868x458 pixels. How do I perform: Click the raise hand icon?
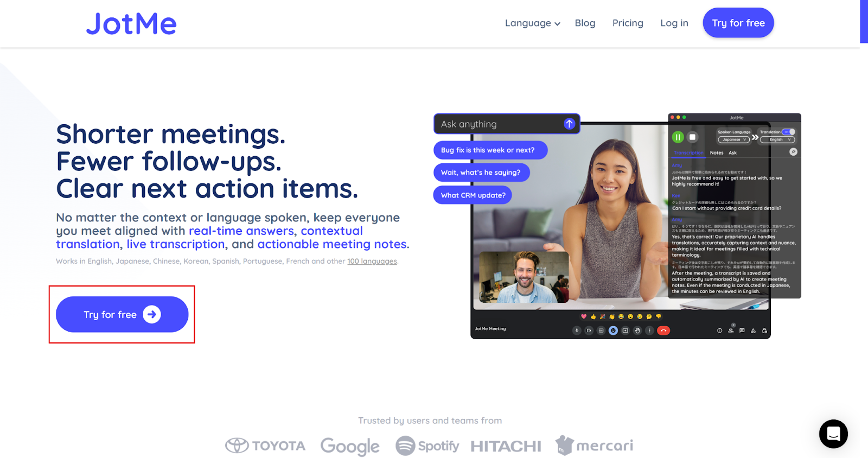(x=637, y=330)
